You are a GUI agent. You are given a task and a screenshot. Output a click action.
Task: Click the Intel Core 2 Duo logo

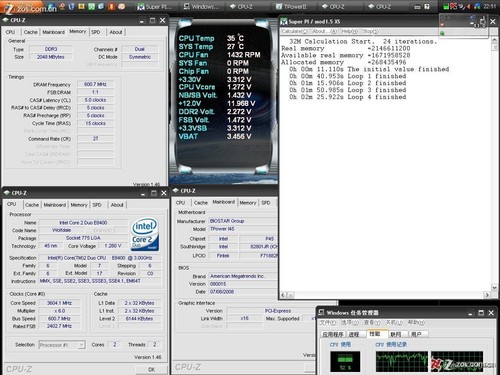145,234
